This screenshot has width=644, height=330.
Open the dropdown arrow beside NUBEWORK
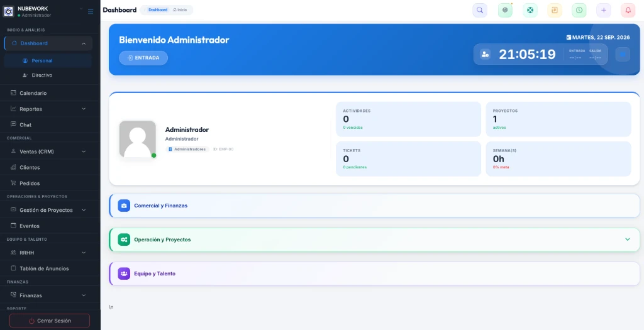pos(81,9)
